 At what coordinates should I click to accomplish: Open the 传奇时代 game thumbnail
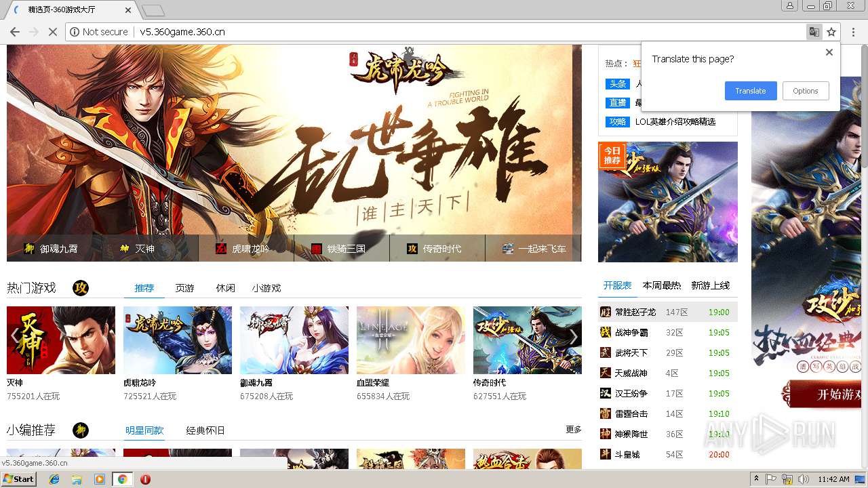click(x=528, y=340)
